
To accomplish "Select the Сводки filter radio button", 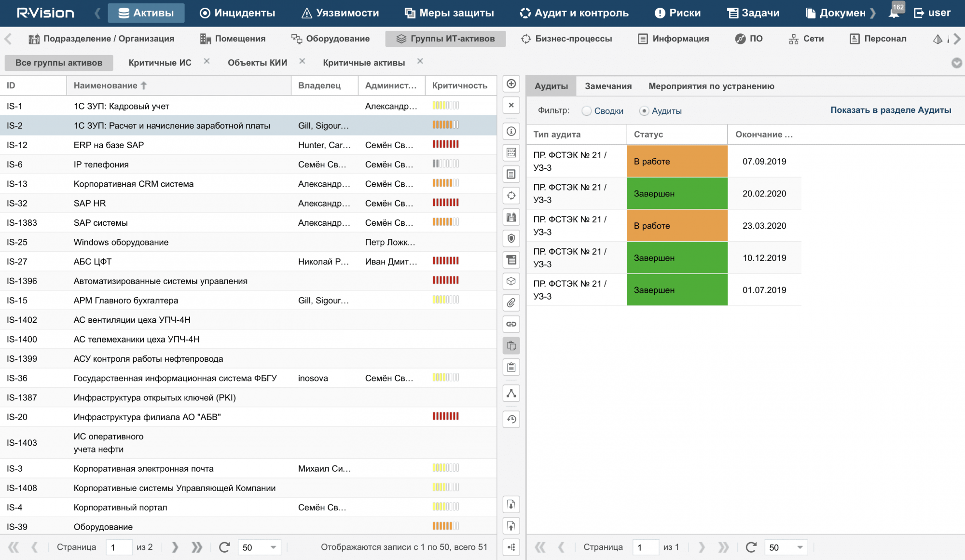I will (586, 111).
